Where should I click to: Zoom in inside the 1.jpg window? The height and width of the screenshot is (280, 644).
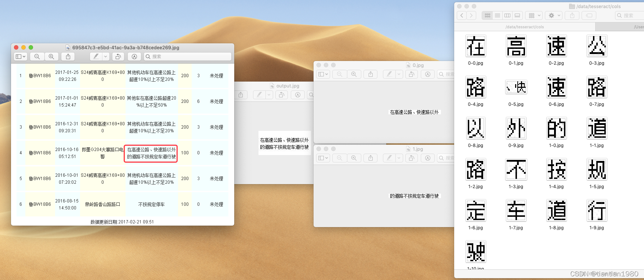click(x=354, y=158)
